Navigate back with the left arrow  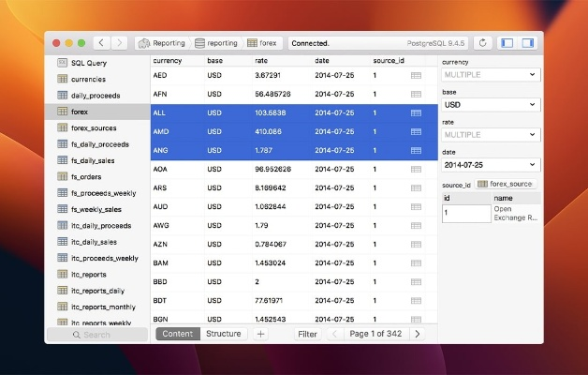101,43
